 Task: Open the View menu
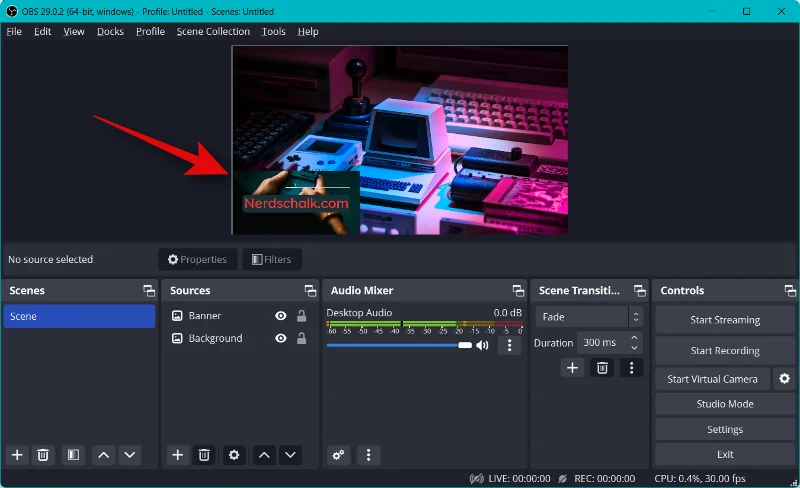click(73, 32)
